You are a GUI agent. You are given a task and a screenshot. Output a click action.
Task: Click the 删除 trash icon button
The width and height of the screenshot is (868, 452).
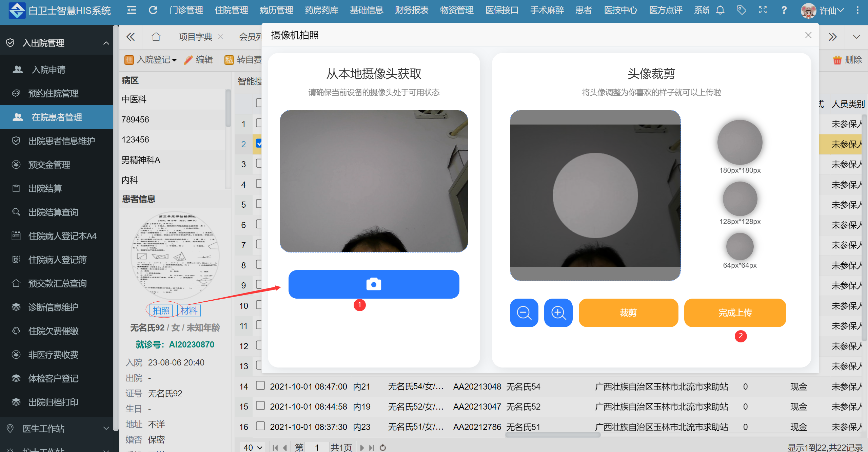point(847,60)
